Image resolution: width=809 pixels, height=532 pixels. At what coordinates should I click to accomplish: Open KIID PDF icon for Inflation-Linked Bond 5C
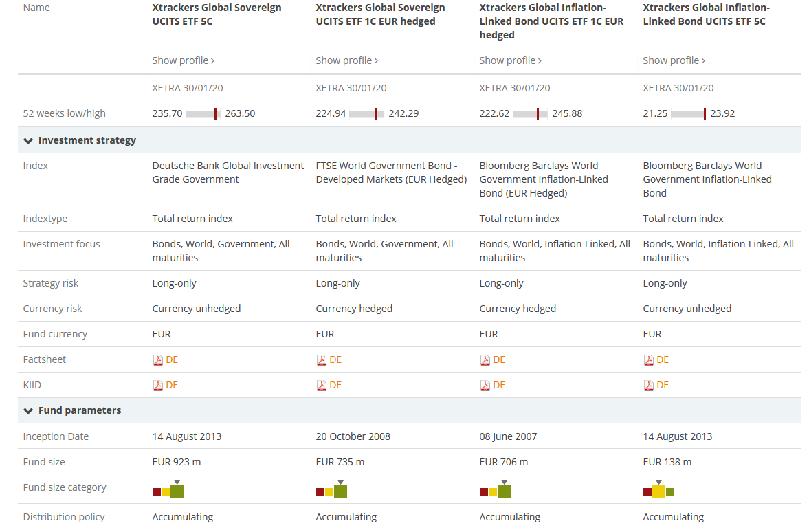(x=648, y=385)
